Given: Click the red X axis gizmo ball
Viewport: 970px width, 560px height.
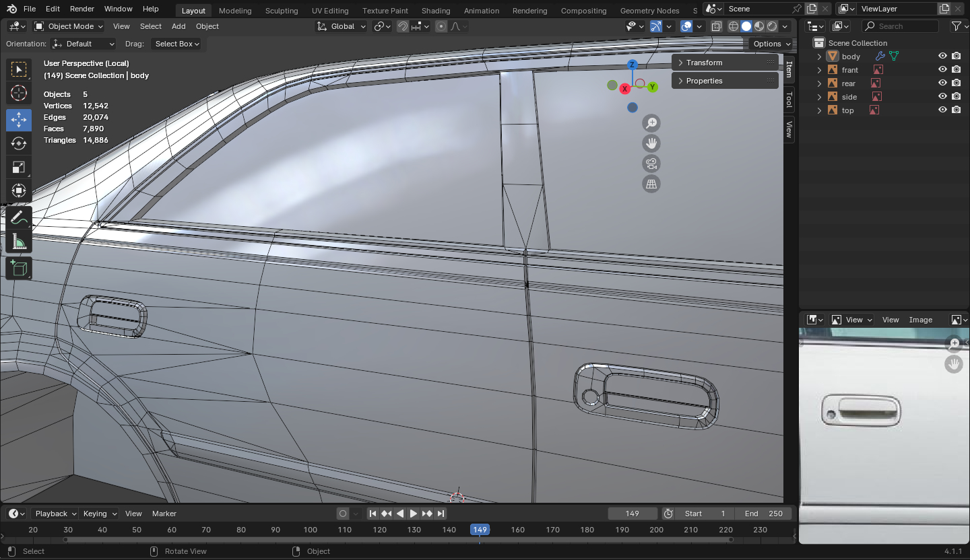Looking at the screenshot, I should (625, 89).
